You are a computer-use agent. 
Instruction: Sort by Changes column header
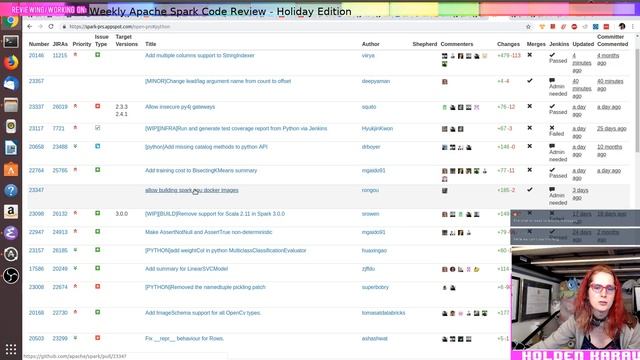tap(508, 44)
